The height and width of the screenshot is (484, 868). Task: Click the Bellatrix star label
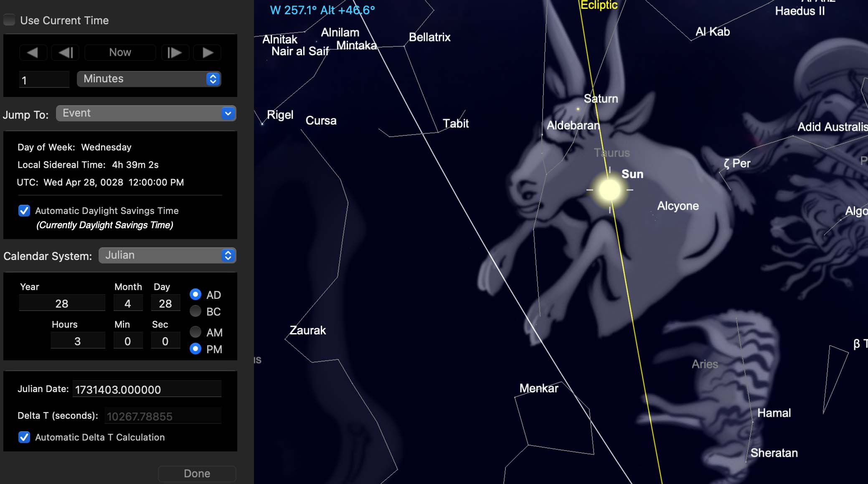(430, 37)
